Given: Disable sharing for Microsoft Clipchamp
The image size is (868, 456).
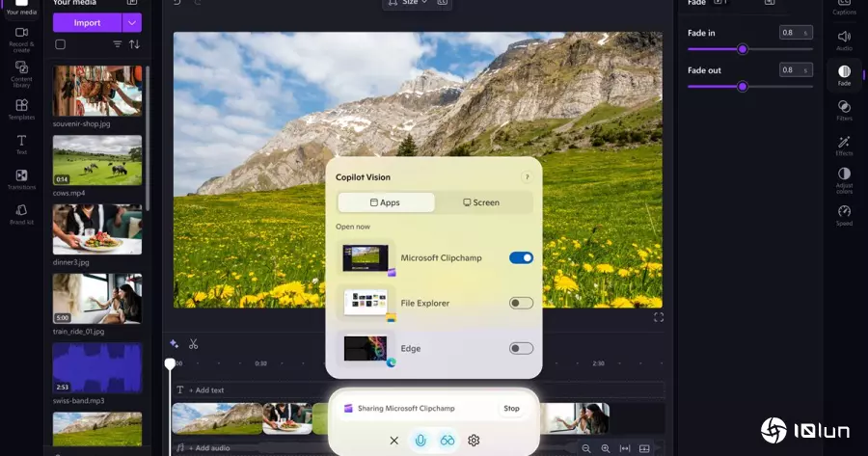Looking at the screenshot, I should click(x=521, y=257).
